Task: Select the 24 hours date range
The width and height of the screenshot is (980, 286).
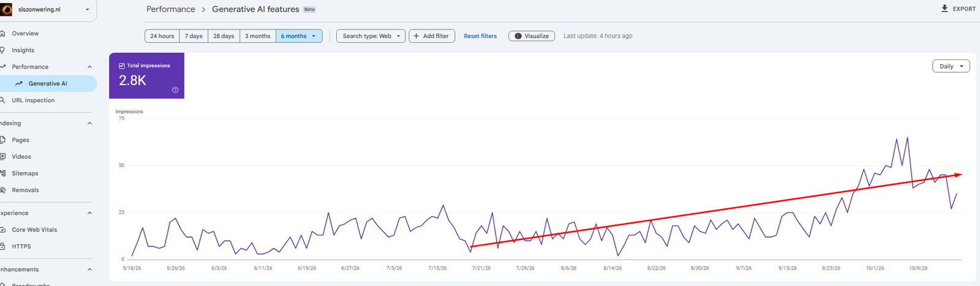Action: pyautogui.click(x=162, y=36)
